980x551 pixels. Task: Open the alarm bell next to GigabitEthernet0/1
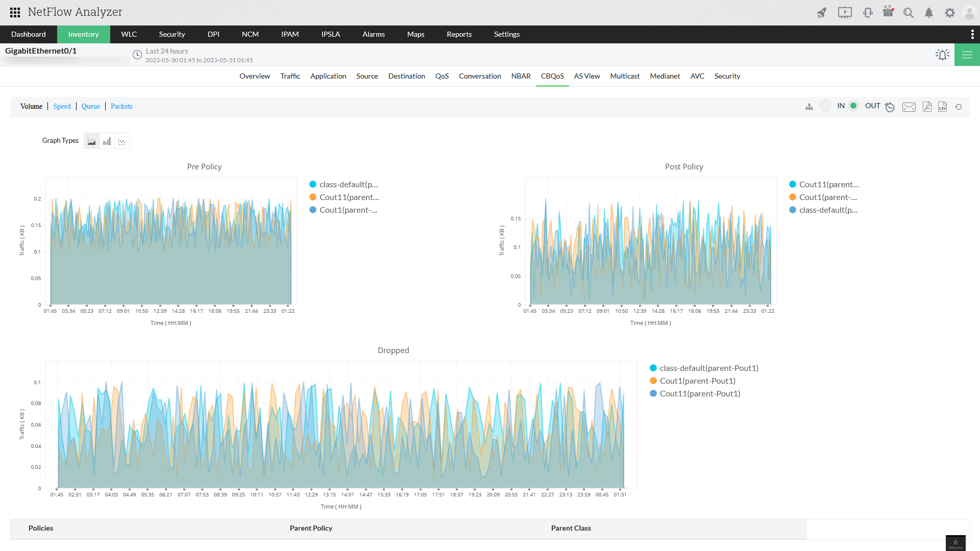pos(942,54)
